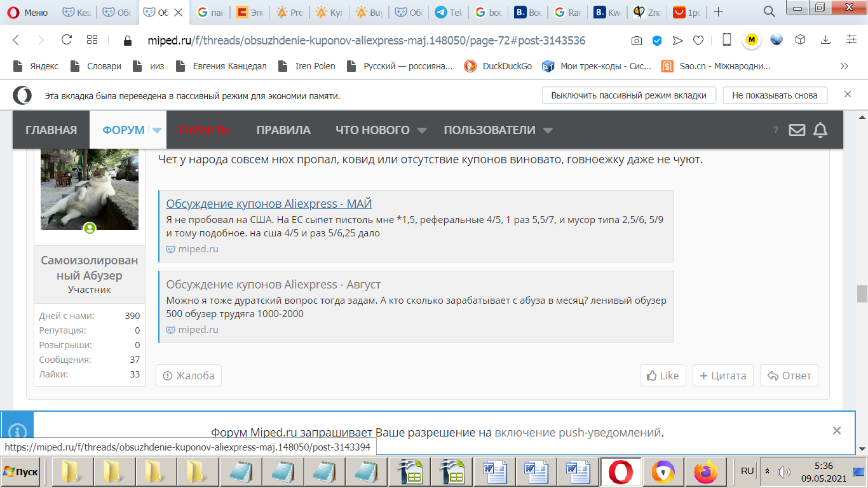Open the ГАРАНТЫ menu item
The image size is (868, 488).
pos(205,130)
